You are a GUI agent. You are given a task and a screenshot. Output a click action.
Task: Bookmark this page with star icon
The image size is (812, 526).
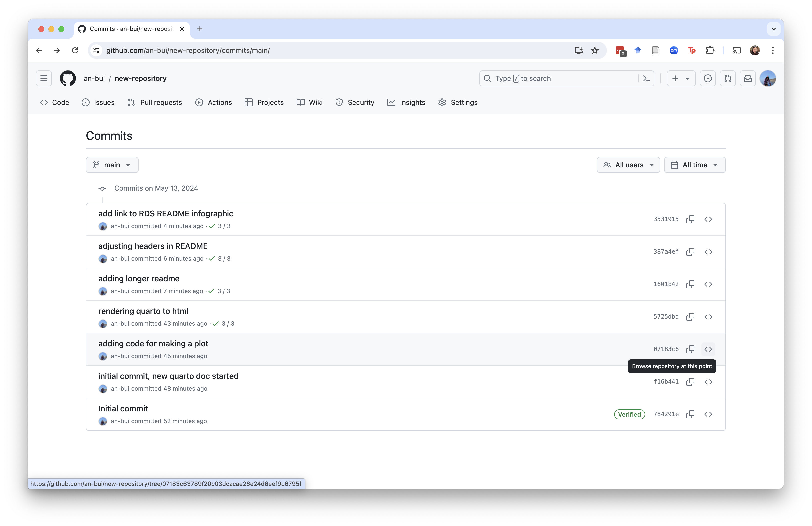595,50
